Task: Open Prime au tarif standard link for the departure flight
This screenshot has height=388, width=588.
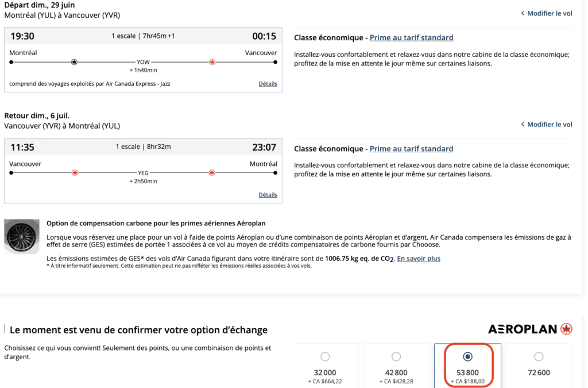Action: (x=411, y=38)
